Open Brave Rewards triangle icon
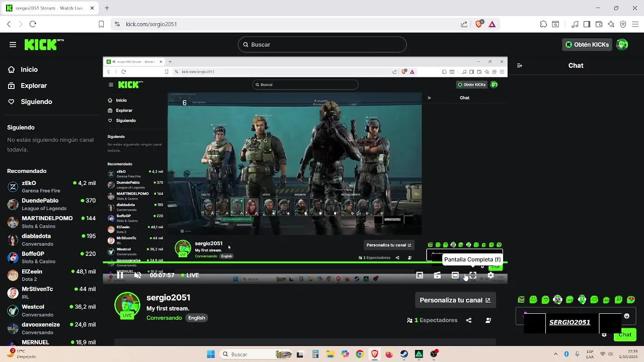644x362 pixels. click(x=492, y=24)
